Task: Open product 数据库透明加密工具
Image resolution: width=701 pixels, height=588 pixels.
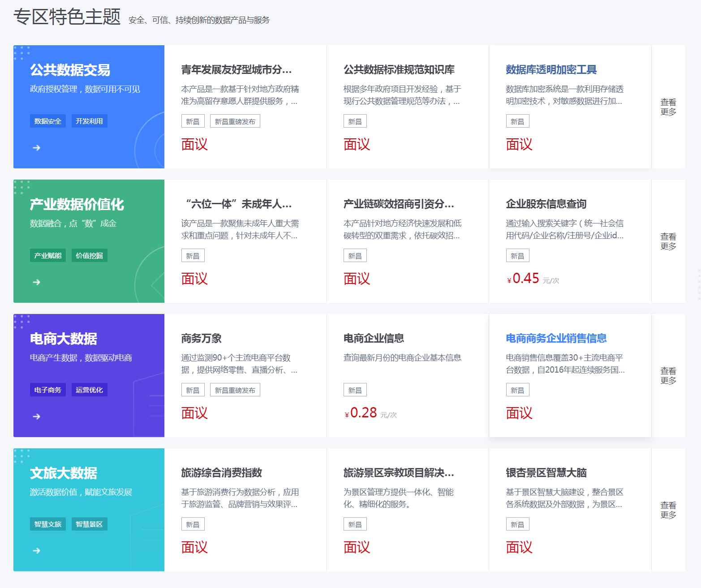Action: 551,70
